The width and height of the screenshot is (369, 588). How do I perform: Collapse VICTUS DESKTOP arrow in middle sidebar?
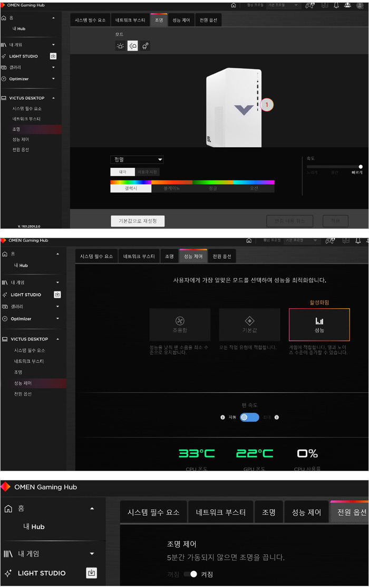coord(57,339)
